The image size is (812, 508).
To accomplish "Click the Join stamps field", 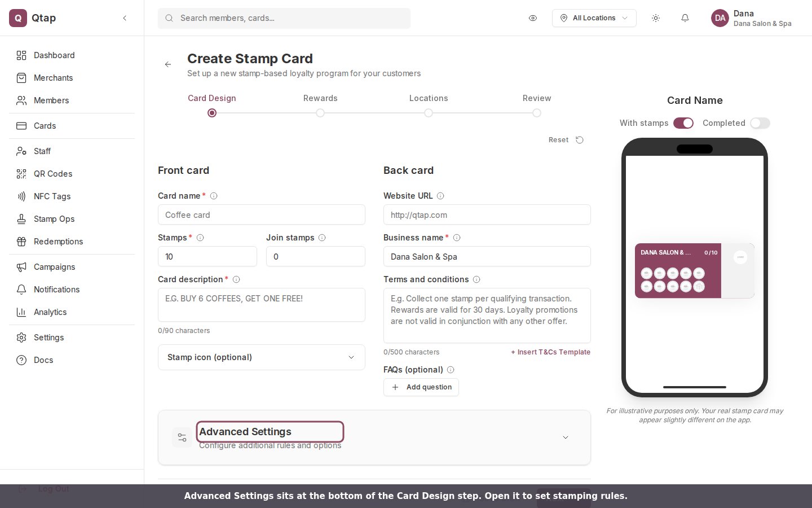I will [x=316, y=257].
